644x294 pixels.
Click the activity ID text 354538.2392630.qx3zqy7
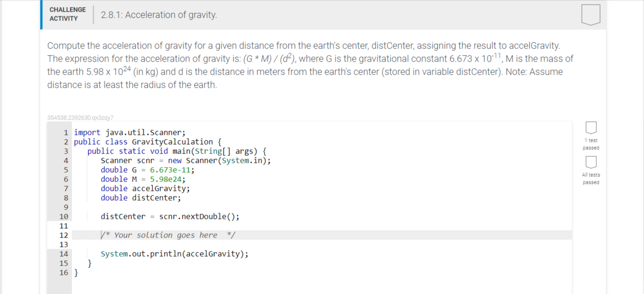[80, 118]
